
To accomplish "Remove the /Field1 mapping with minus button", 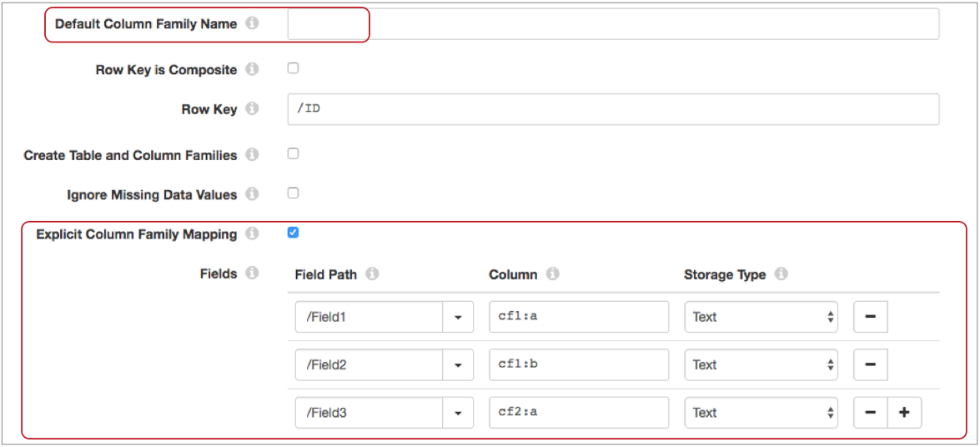I will [x=870, y=317].
